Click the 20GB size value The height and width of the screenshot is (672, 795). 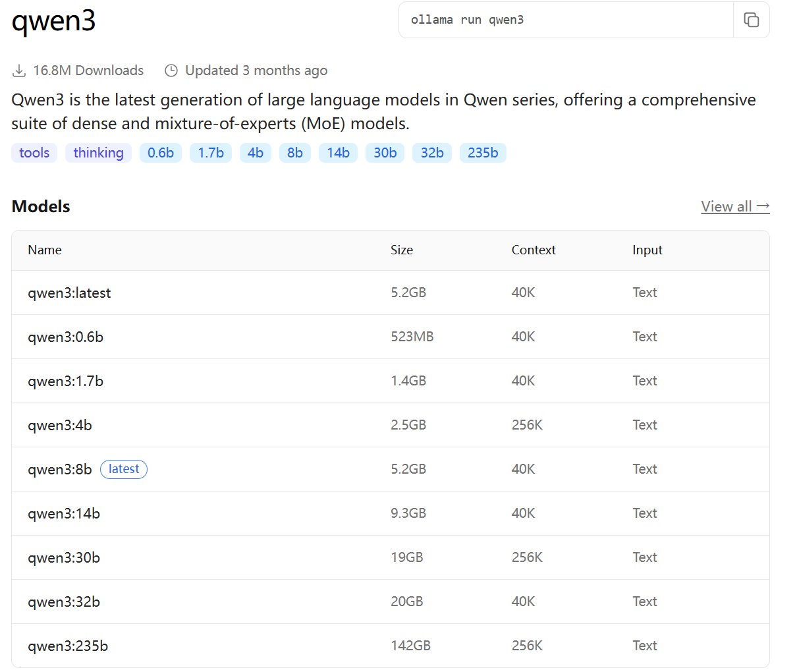(407, 602)
